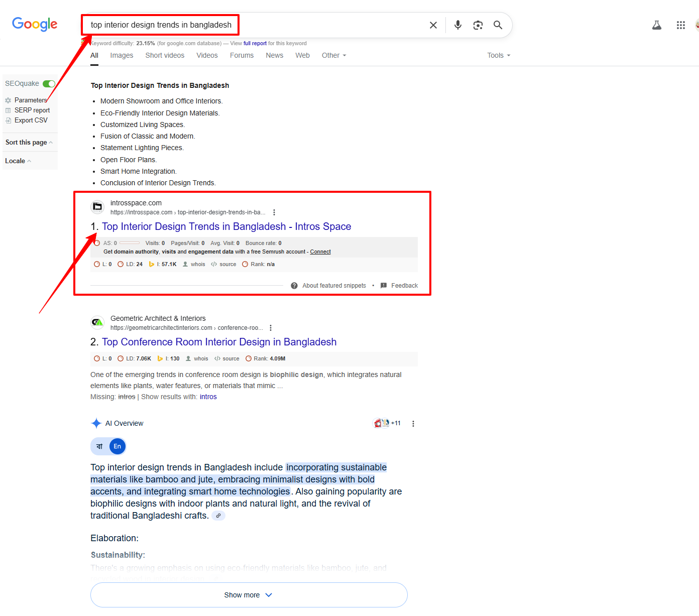Screen dimensions: 699x616
Task: Open three-dot menu for Geometric Architect result
Action: click(271, 328)
